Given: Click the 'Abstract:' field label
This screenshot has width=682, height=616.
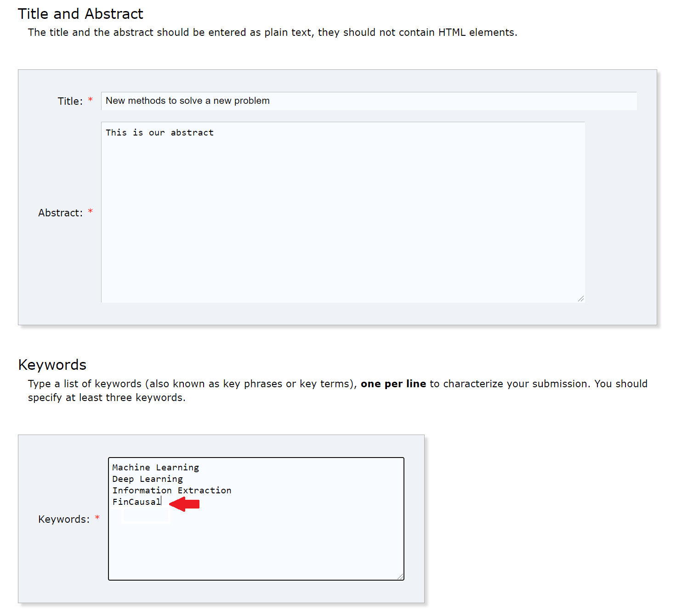Looking at the screenshot, I should point(60,213).
